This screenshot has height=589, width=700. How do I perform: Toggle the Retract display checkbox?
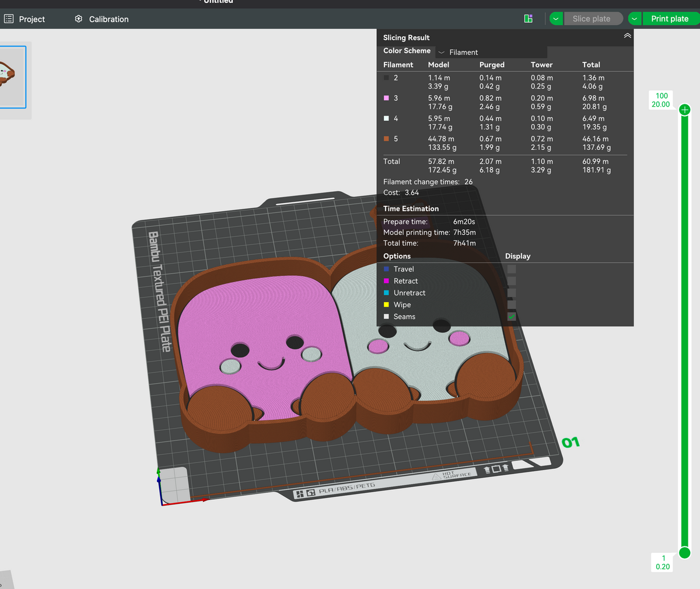tap(512, 281)
